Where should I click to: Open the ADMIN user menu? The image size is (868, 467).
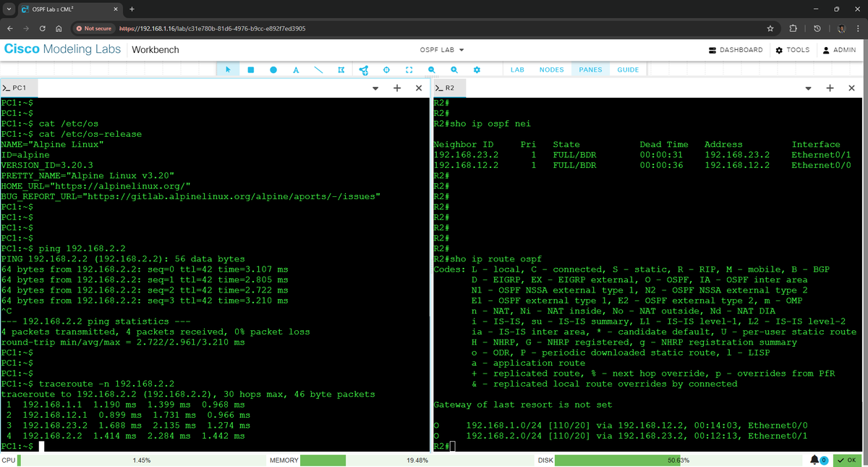(840, 50)
